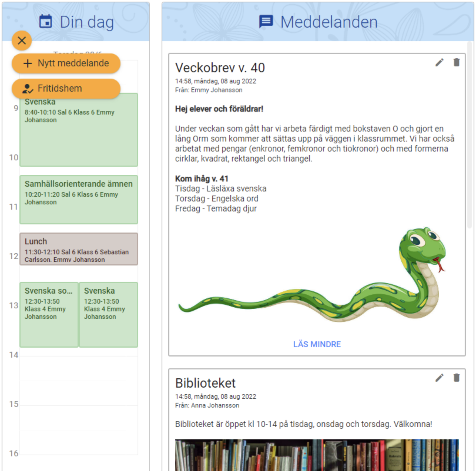The width and height of the screenshot is (476, 471).
Task: Open the Fritidshem option
Action: (x=66, y=89)
